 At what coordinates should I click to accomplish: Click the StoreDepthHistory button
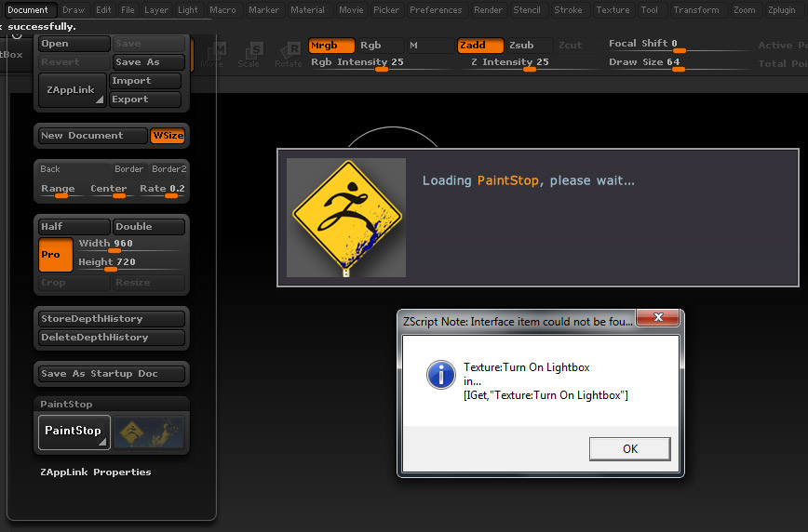coord(112,319)
